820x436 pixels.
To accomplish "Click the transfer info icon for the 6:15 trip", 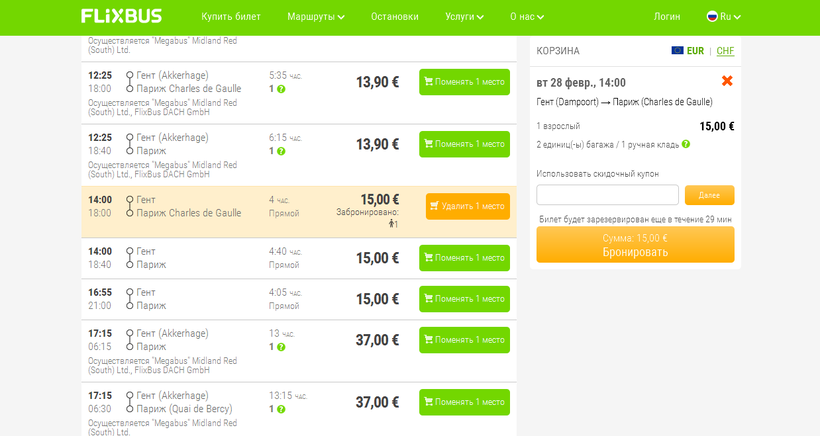I will [281, 151].
